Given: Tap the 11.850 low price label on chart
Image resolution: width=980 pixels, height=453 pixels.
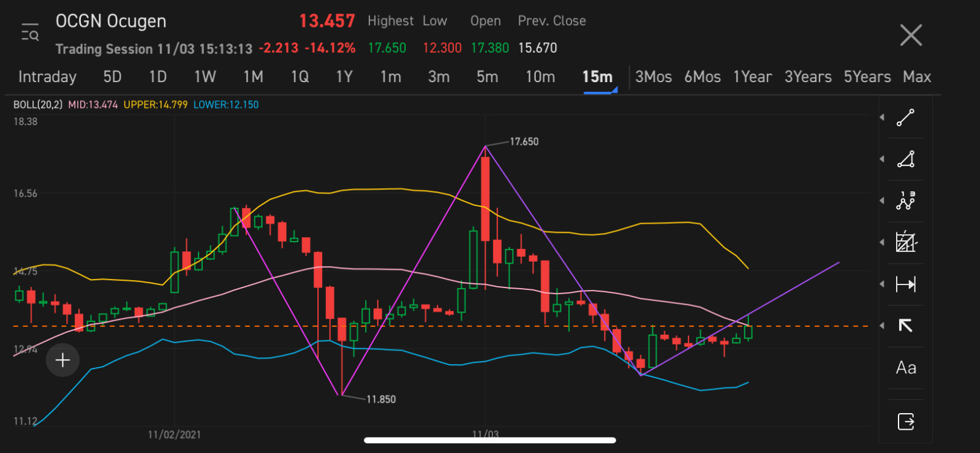Looking at the screenshot, I should (381, 399).
